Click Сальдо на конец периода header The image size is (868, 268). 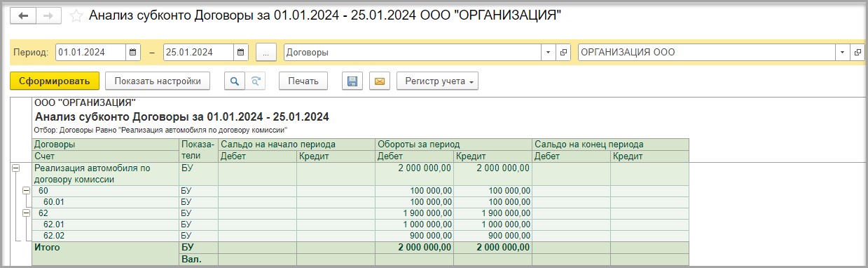pos(610,144)
